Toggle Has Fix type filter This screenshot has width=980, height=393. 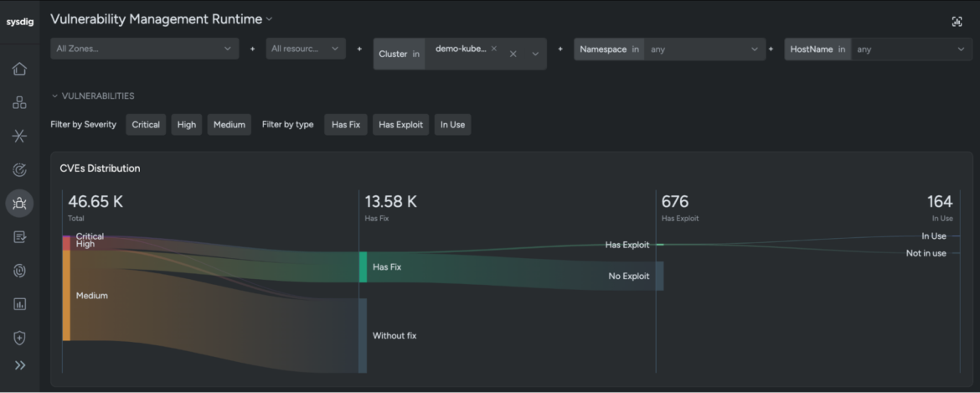(346, 124)
